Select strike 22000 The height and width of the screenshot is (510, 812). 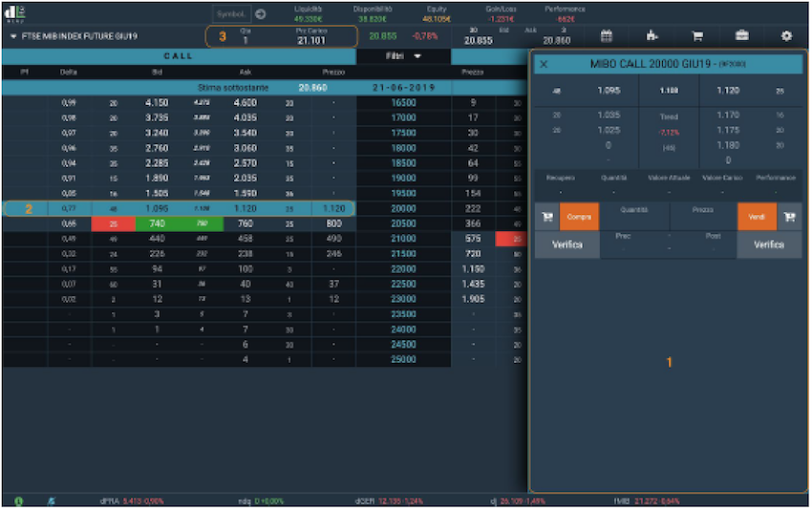tap(403, 269)
